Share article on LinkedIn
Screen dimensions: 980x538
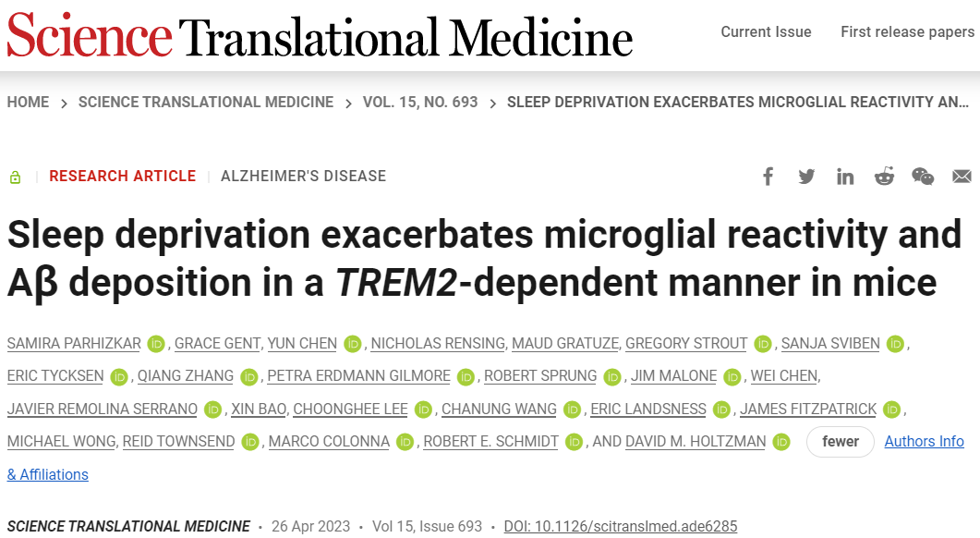[845, 177]
